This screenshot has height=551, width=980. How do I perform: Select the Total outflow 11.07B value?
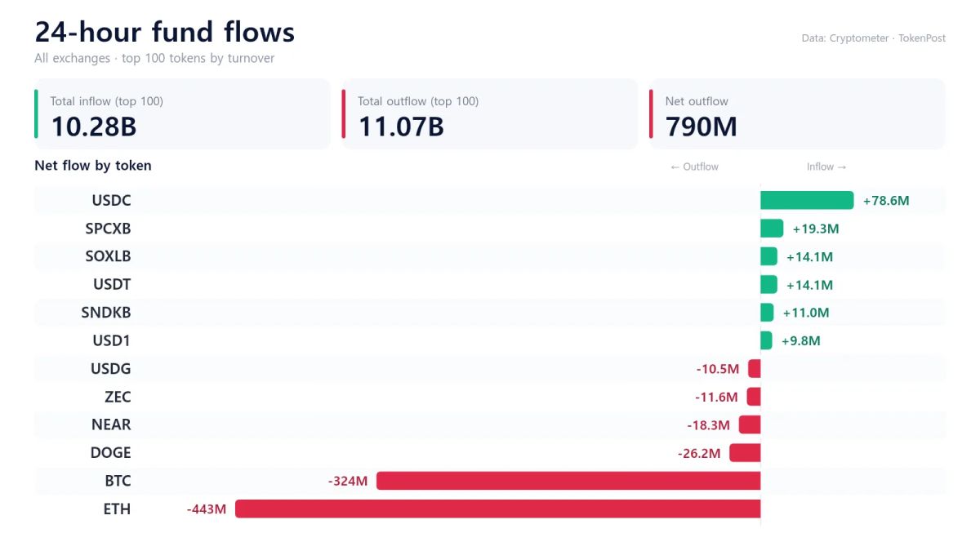(x=401, y=127)
